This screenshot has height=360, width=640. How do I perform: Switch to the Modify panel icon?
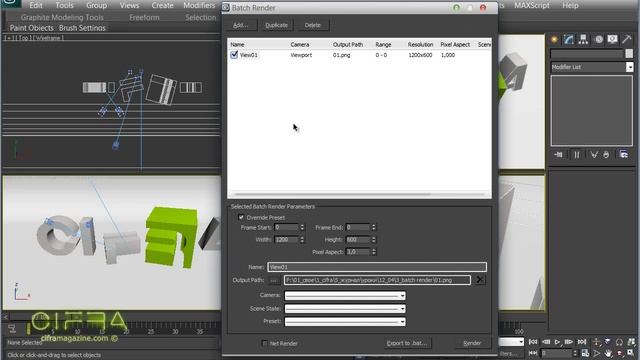(x=569, y=39)
